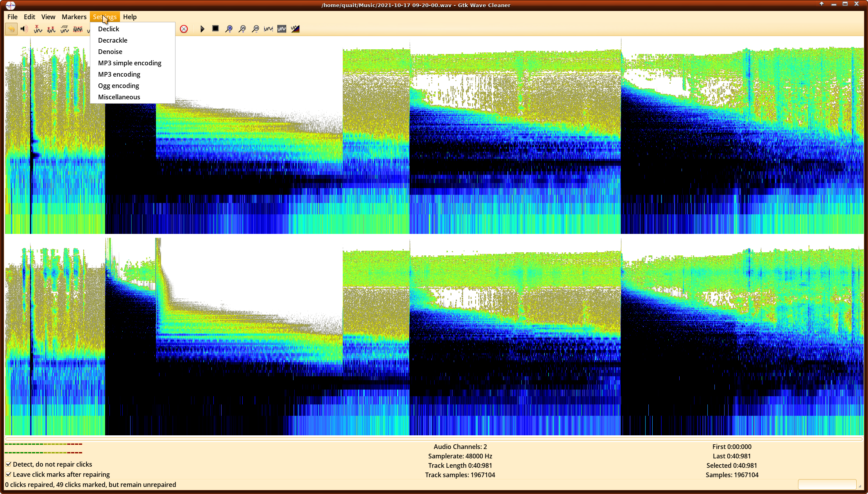
Task: Click the horizontal scrollbar below spectrograms
Action: [x=434, y=439]
